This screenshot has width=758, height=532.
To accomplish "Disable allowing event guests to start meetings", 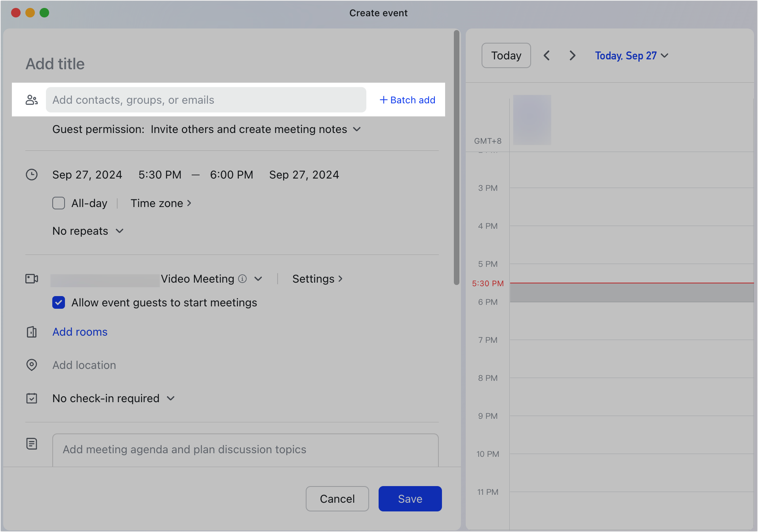I will click(x=58, y=302).
